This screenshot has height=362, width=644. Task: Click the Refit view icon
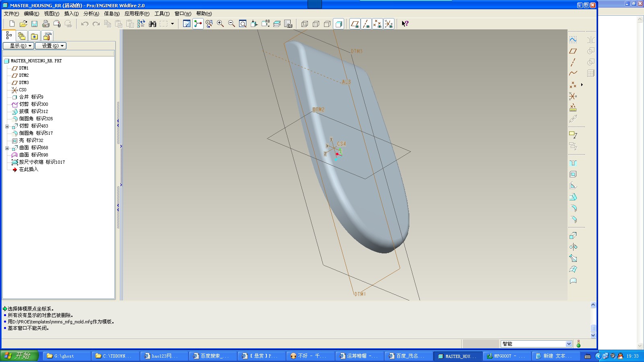click(x=243, y=24)
